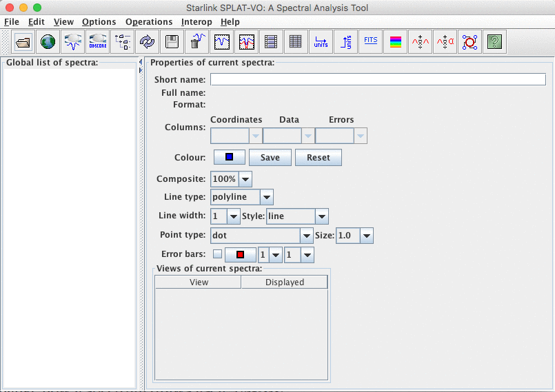The height and width of the screenshot is (392, 555).
Task: Click the Displayed column header
Action: (x=285, y=282)
